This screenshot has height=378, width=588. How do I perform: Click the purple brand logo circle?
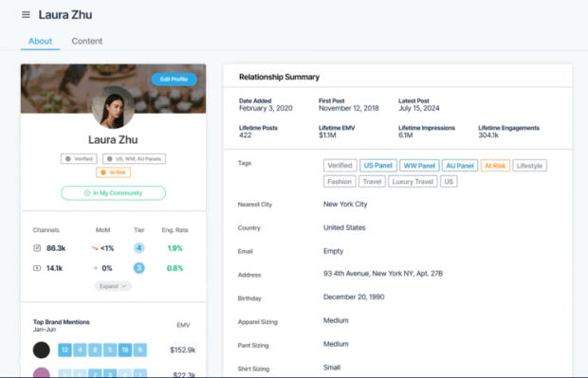41,372
